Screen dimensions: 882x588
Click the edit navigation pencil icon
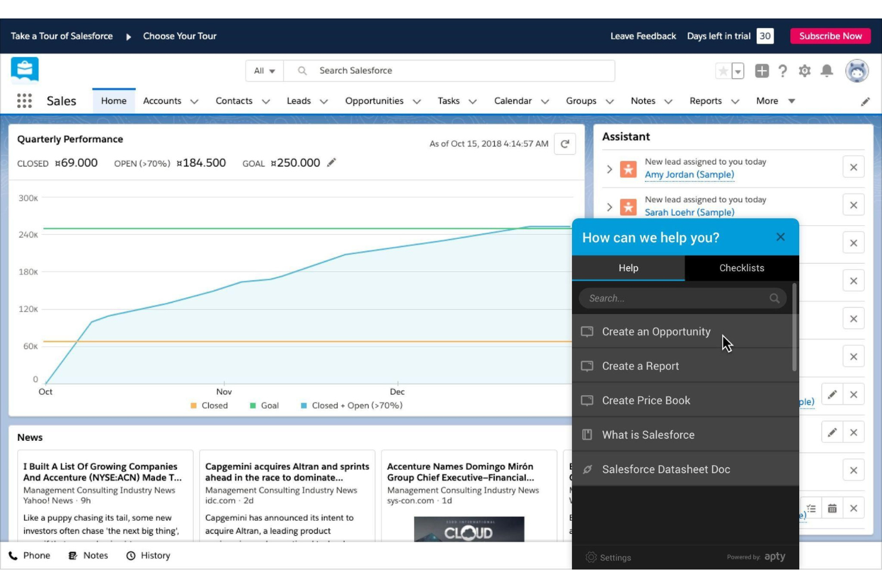click(865, 102)
